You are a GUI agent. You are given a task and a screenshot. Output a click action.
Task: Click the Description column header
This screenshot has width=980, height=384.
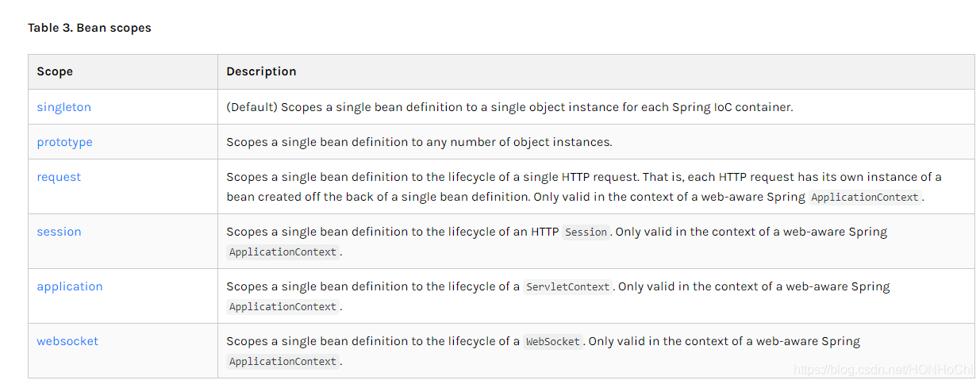coord(261,71)
